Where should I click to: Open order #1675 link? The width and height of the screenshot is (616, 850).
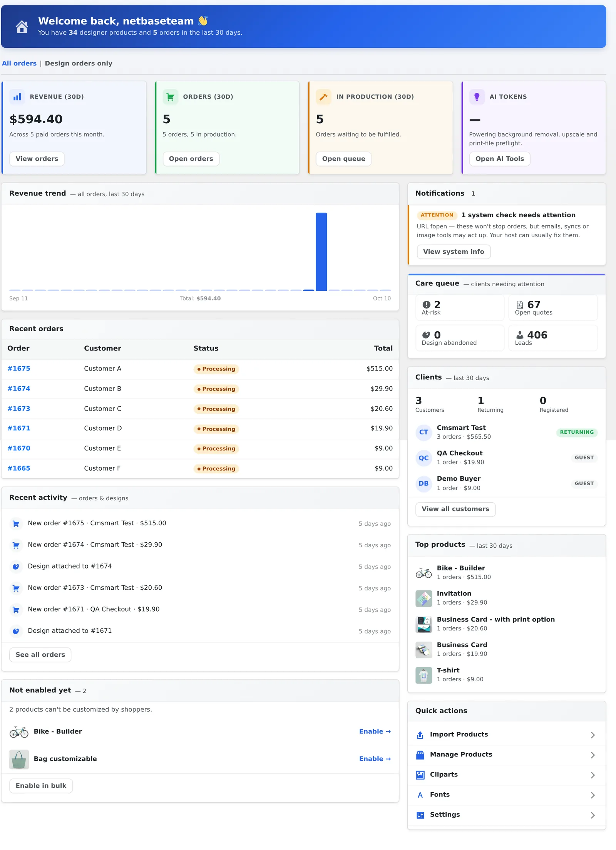coord(19,369)
